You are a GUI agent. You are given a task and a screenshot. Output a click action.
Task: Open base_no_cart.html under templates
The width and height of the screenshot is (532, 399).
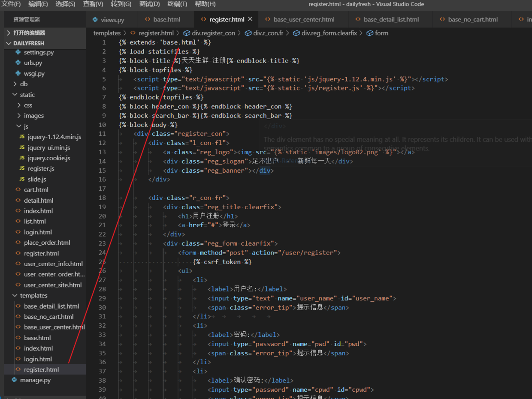tap(45, 316)
